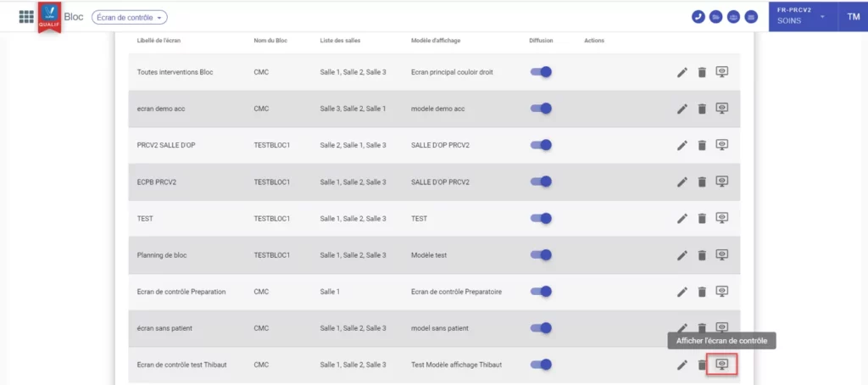Delete the 'Planning de bloc' screen
This screenshot has height=385, width=868.
[x=702, y=254]
